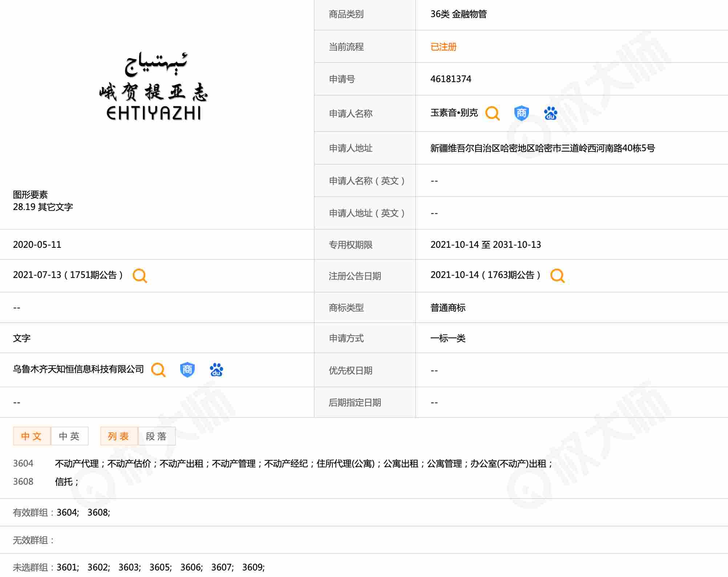Click group code 3604 in goods list
The width and height of the screenshot is (728, 577).
23,464
